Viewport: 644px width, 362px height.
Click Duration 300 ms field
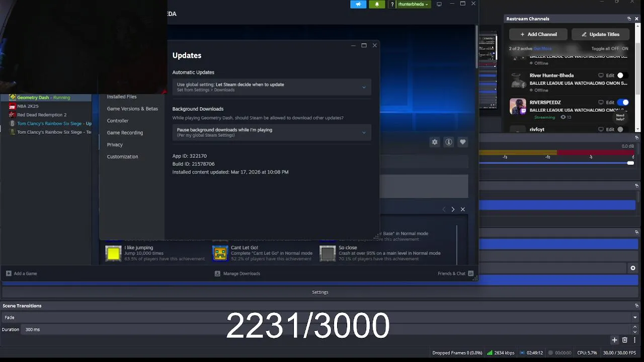326,329
